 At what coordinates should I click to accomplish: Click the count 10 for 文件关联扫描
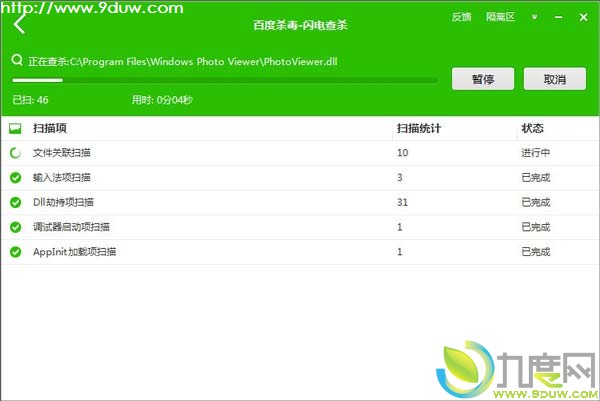[403, 153]
